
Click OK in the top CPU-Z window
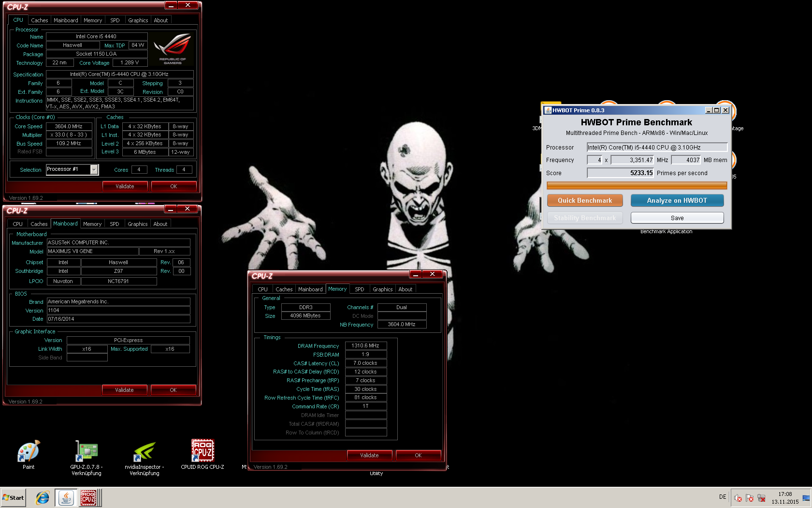click(x=174, y=186)
